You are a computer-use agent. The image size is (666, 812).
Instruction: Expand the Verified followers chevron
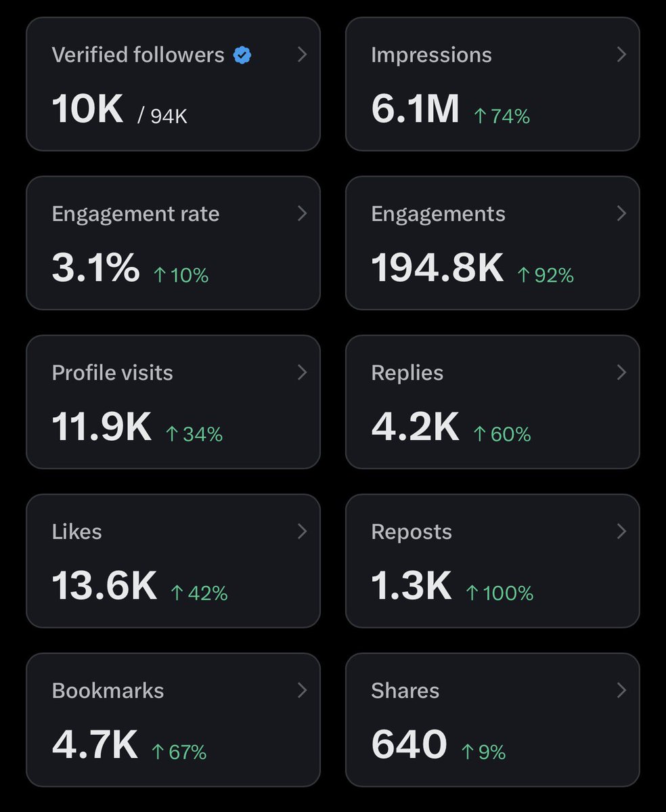[x=303, y=54]
